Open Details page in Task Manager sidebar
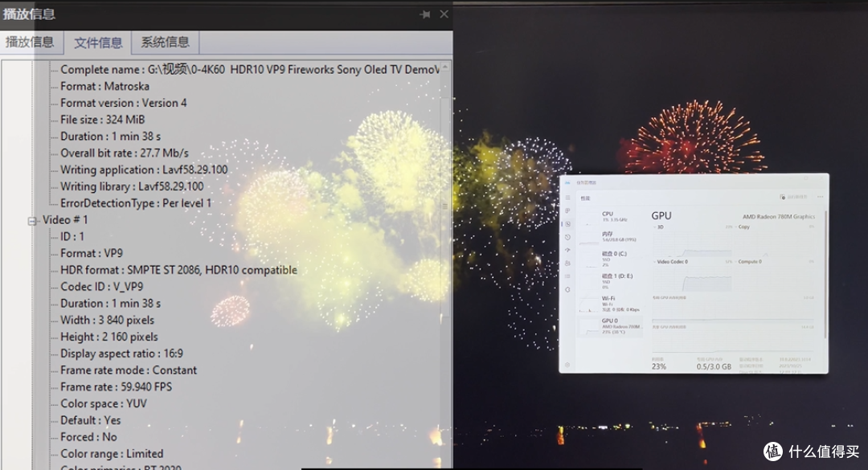The width and height of the screenshot is (868, 470). pyautogui.click(x=567, y=276)
